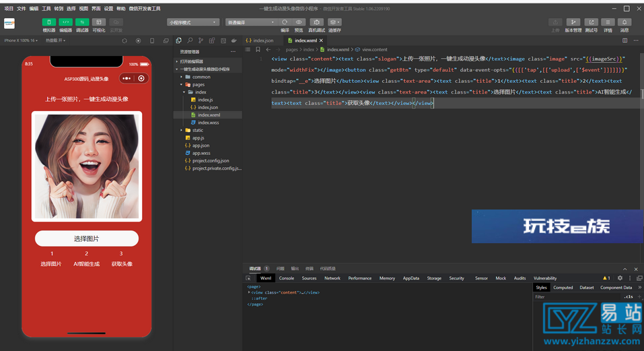Open 文件 menu

pos(22,8)
